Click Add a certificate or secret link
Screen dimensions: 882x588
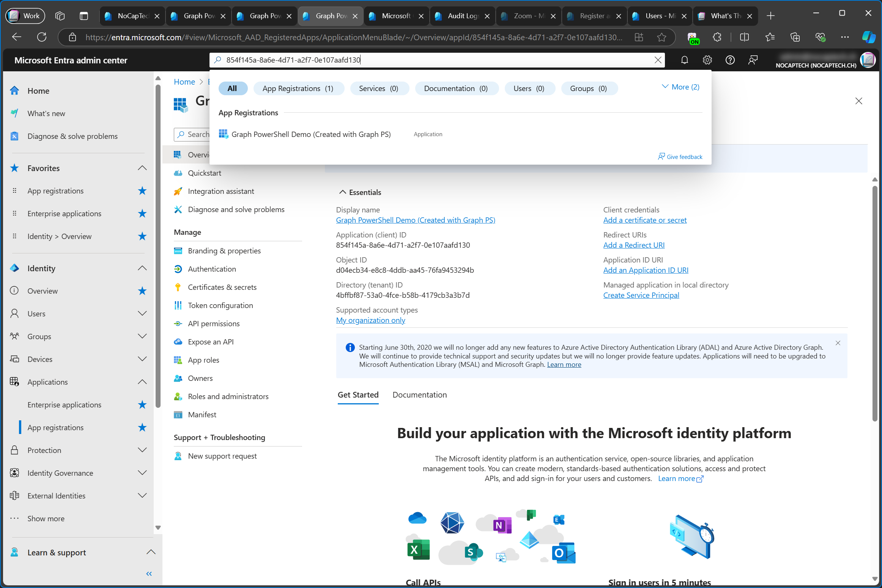tap(644, 220)
